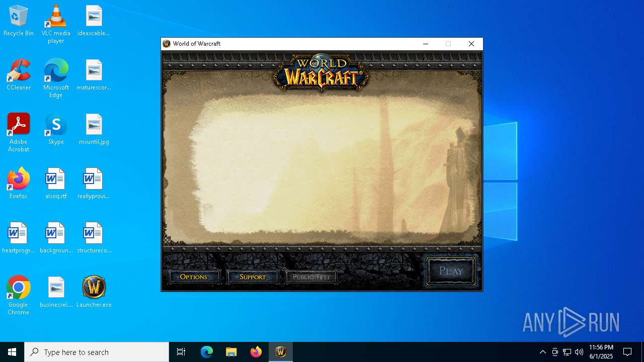Viewport: 644px width, 362px height.
Task: Open the notification center icon
Action: (627, 352)
